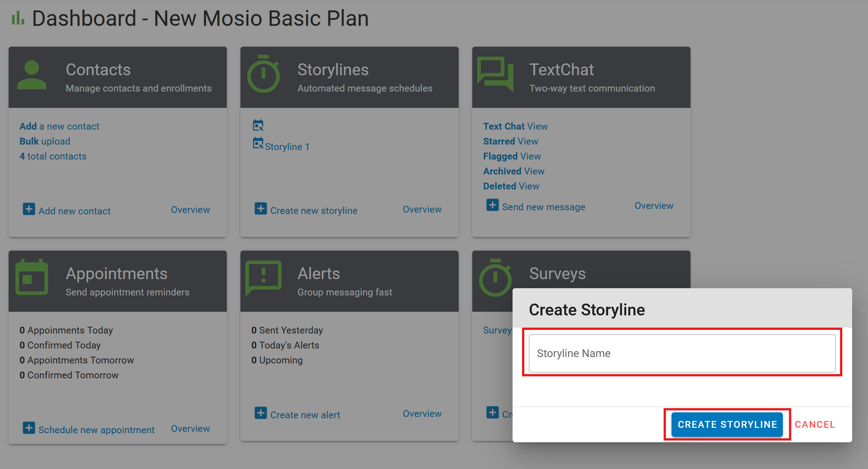868x469 pixels.
Task: Open the Storyline 1 link
Action: [287, 147]
